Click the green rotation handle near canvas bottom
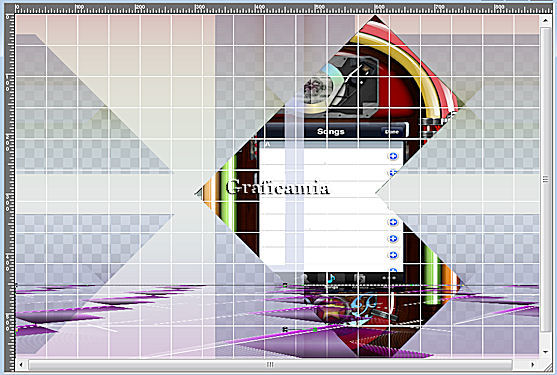Image resolution: width=557 pixels, height=375 pixels. (x=315, y=330)
